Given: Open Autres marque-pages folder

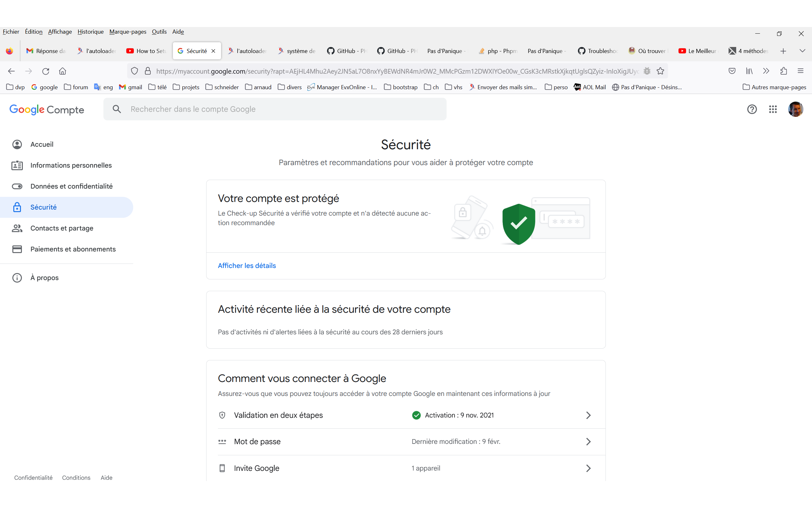Looking at the screenshot, I should (x=775, y=87).
